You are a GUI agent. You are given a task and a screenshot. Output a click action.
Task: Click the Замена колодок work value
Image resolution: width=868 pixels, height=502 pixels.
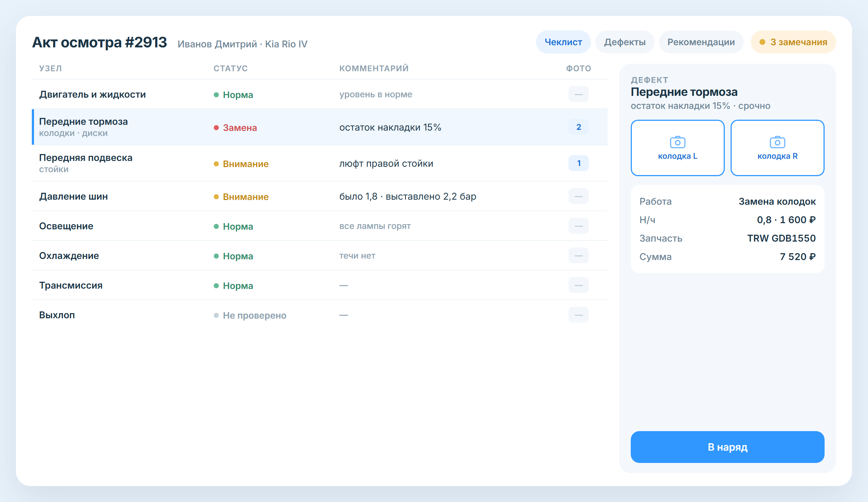[777, 201]
